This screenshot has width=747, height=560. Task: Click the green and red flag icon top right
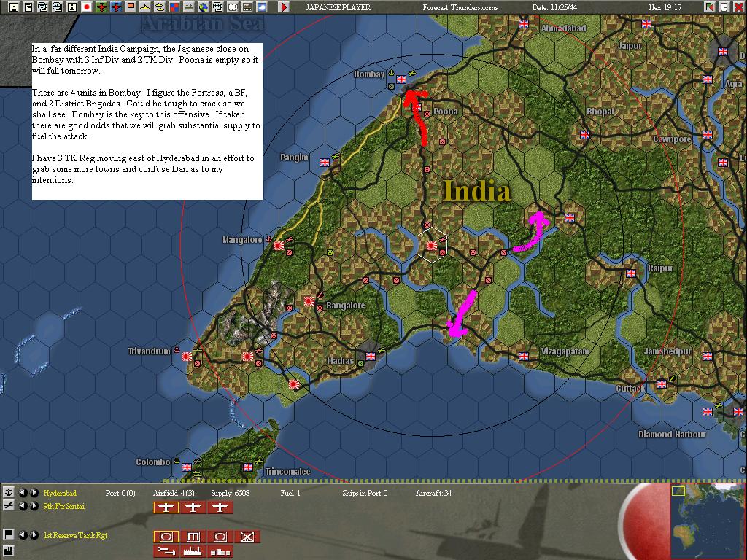(x=710, y=7)
